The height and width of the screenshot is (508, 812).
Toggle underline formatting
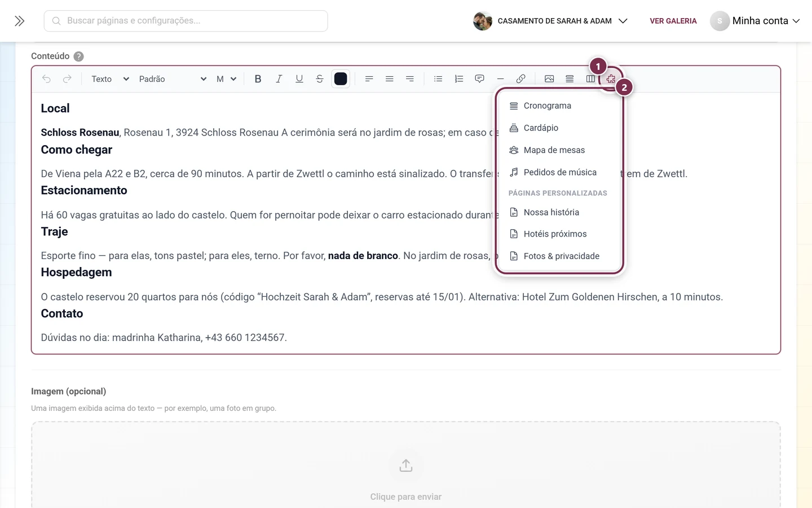[x=299, y=79]
